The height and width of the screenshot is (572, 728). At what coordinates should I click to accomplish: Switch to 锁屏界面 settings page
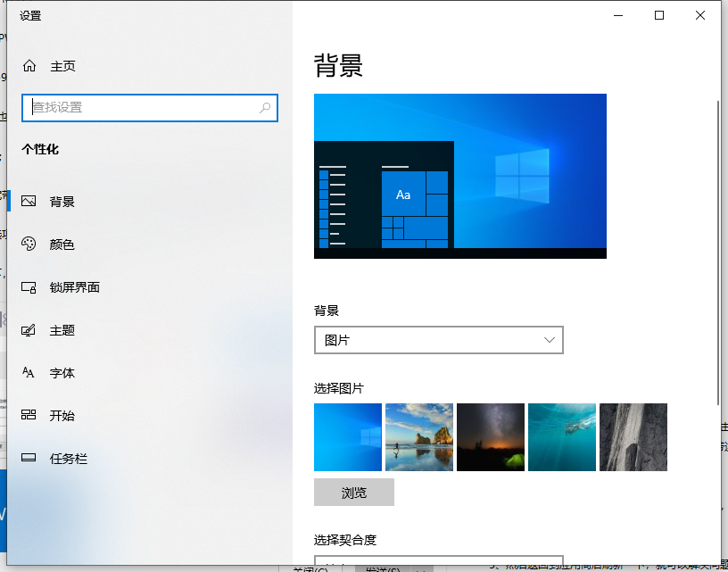(74, 287)
